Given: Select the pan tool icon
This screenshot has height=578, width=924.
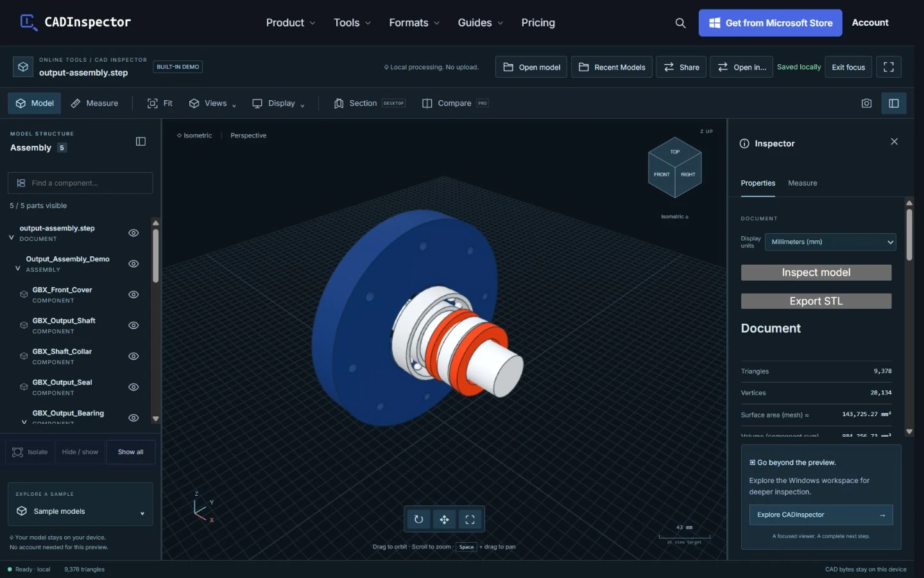Looking at the screenshot, I should point(444,520).
